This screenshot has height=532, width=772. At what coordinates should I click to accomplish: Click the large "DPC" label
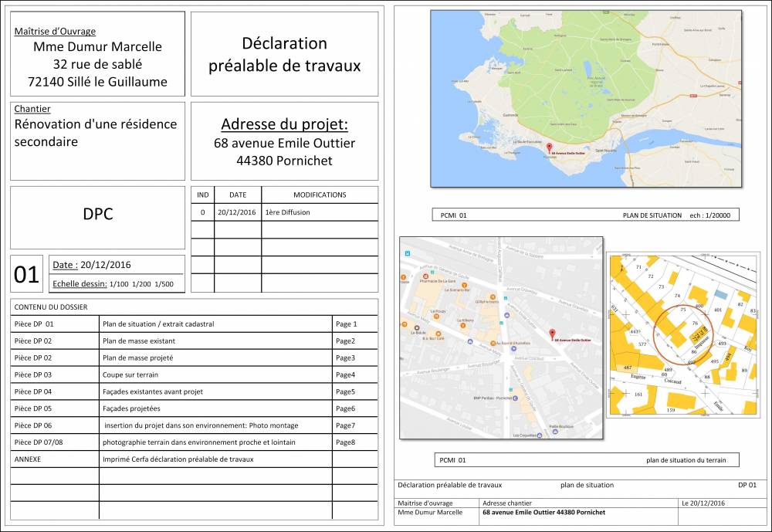click(x=98, y=214)
